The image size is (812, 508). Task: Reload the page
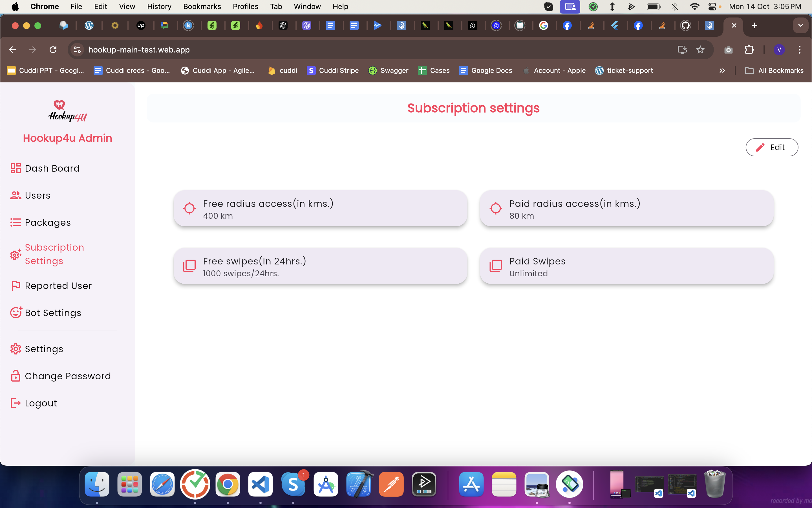point(53,50)
